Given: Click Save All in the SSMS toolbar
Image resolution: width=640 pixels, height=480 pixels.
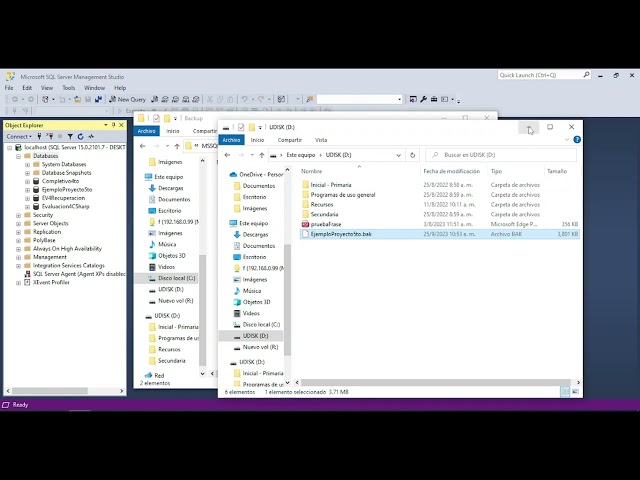Looking at the screenshot, I should [x=98, y=99].
